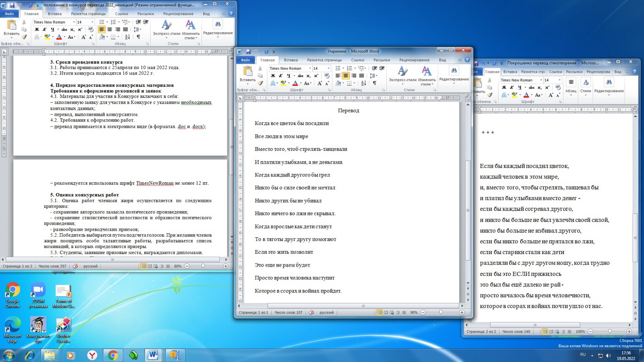Click Число слов: 357 in left window status bar
Screen dimensions: 644x362
[52, 266]
